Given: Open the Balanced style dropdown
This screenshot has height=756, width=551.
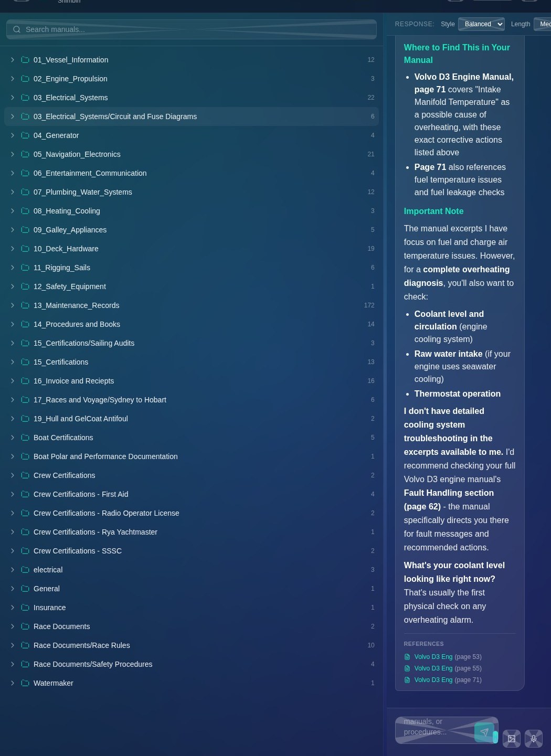Looking at the screenshot, I should click(x=481, y=24).
